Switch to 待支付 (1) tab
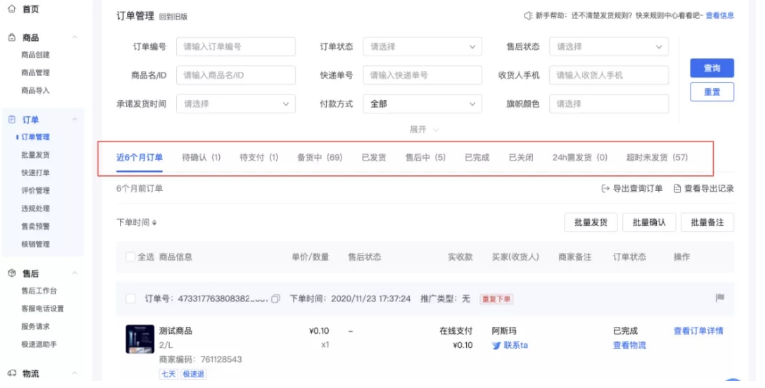Screen dimensions: 765x388 [259, 157]
